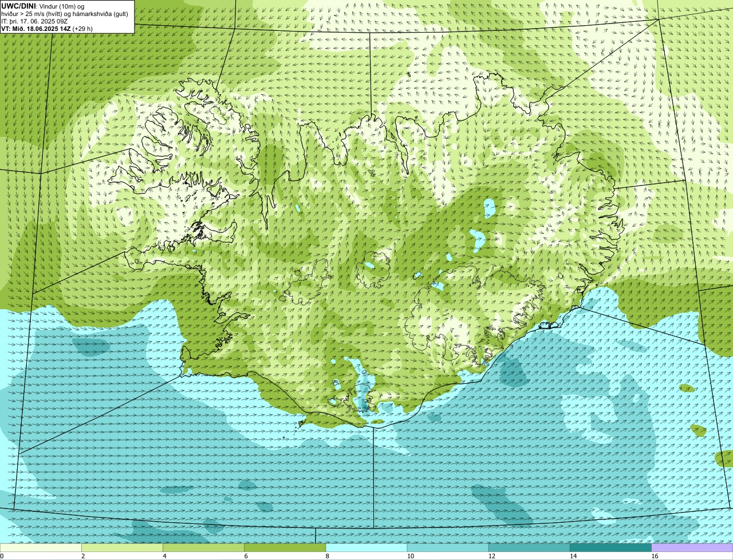Click the legend tick label '2'
Screen dimensions: 733x560
83,556
